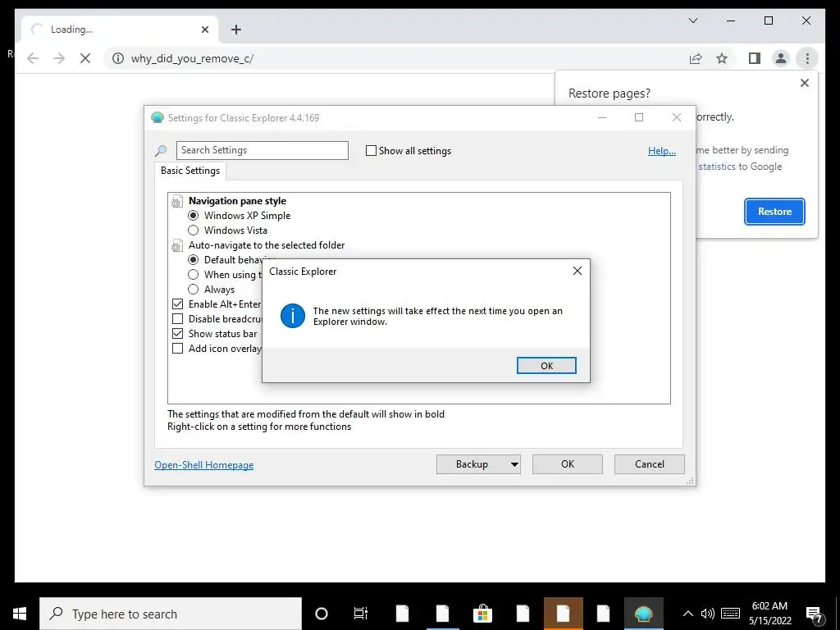
Task: Select the 'When using' auto-navigate radio option
Action: pos(194,274)
